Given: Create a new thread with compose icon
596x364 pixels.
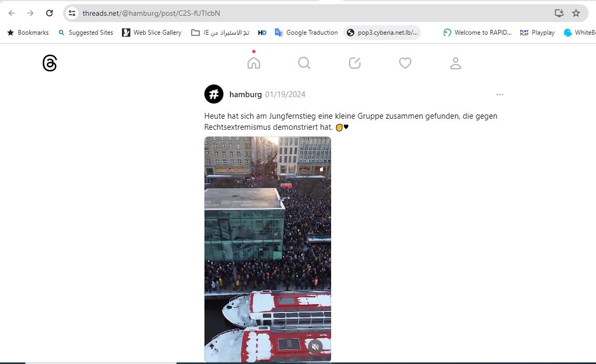Looking at the screenshot, I should coord(355,63).
